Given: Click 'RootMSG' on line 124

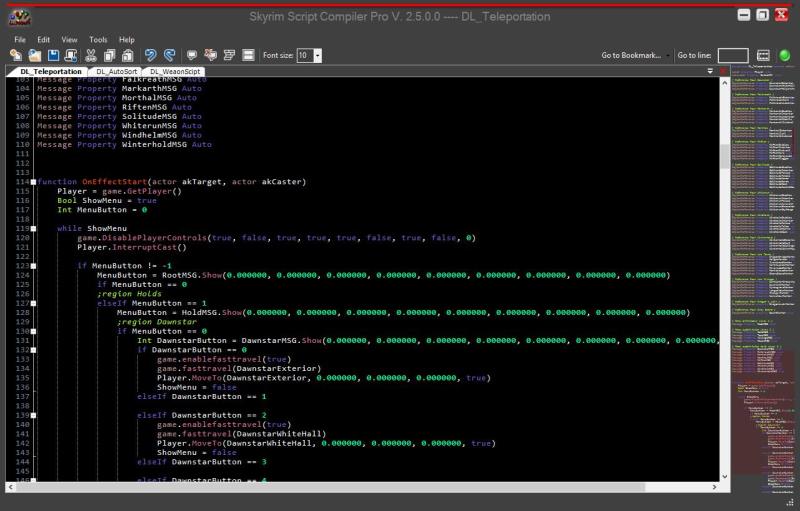Looking at the screenshot, I should 179,275.
